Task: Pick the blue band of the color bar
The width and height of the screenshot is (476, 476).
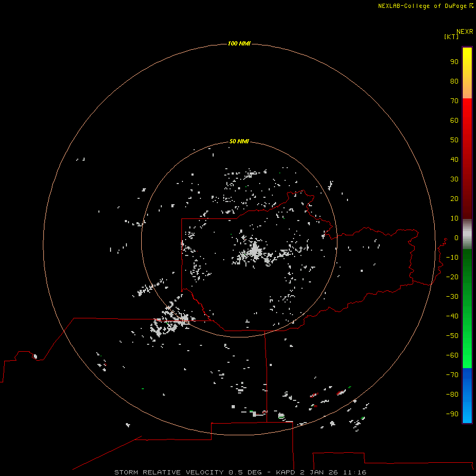Action: (467, 396)
